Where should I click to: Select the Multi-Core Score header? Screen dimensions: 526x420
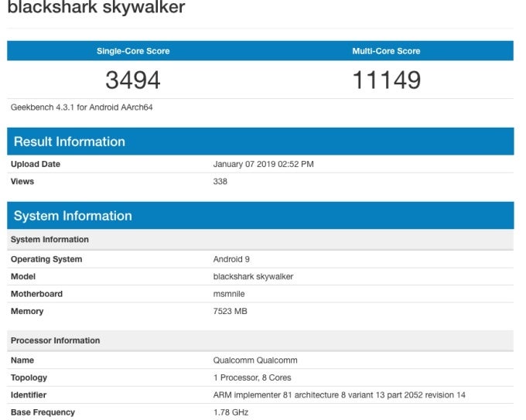[386, 51]
